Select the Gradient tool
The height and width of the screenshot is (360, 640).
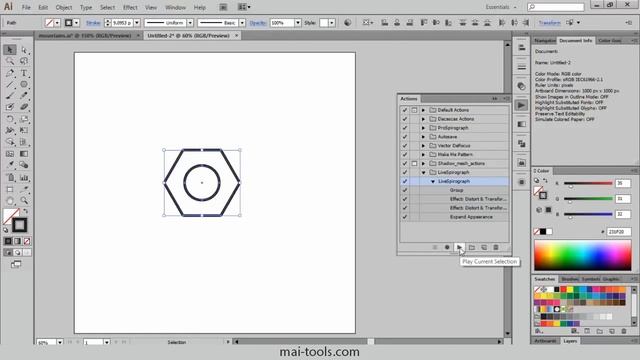point(24,154)
